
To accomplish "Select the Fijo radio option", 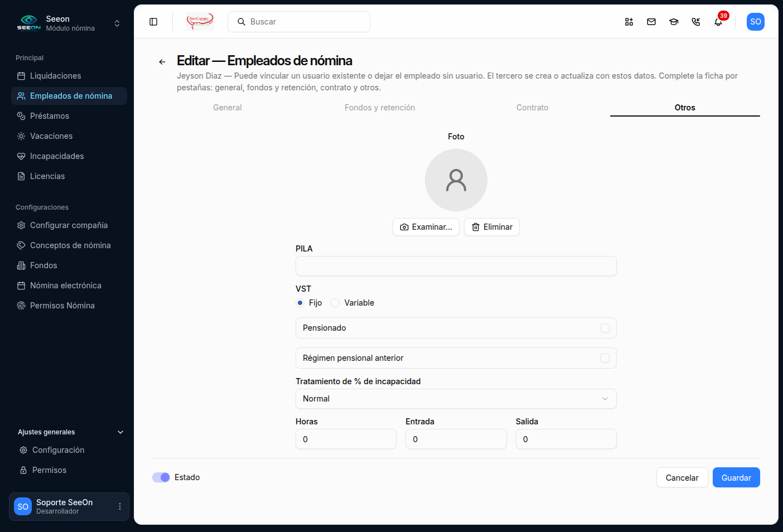I will [300, 303].
